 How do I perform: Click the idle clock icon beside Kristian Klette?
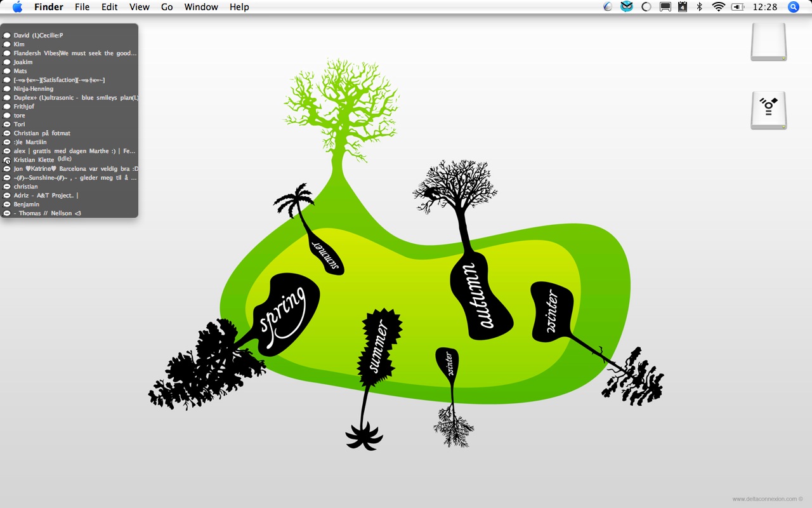[x=7, y=160]
